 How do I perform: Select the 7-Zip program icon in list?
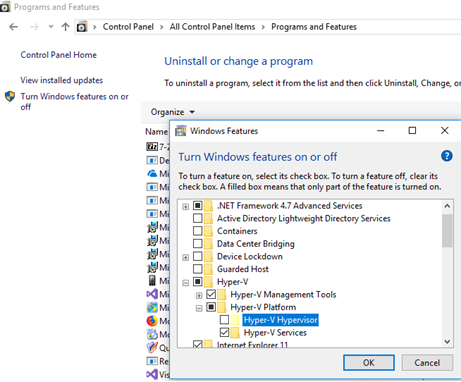point(152,147)
